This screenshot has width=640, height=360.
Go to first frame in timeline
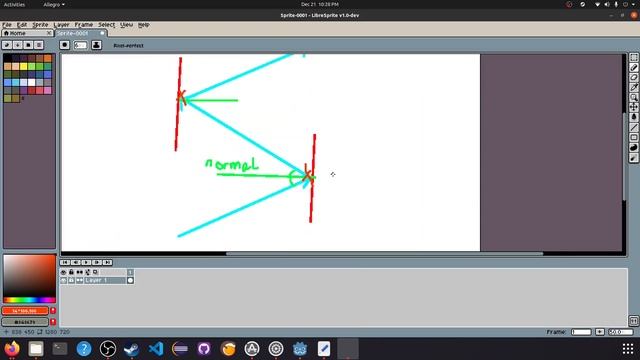pos(65,262)
